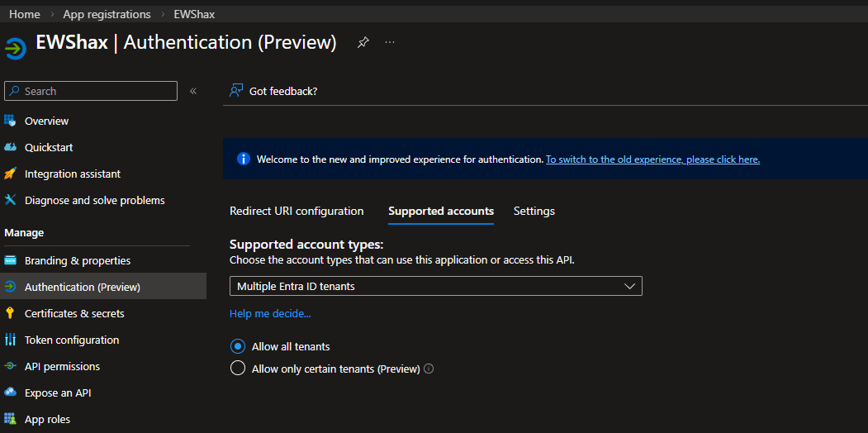Click the pin icon beside the page title
Viewport: 868px width, 433px height.
(x=363, y=43)
